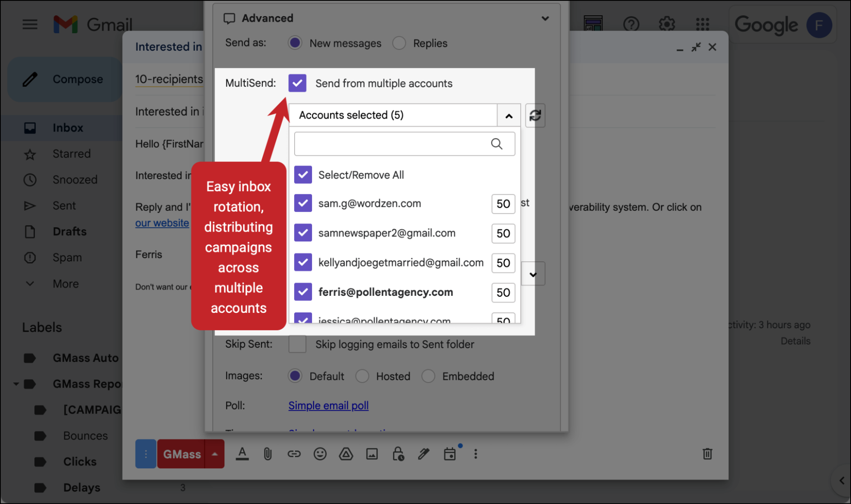Click the blue GMass options button with dots
The width and height of the screenshot is (851, 504).
(x=146, y=454)
